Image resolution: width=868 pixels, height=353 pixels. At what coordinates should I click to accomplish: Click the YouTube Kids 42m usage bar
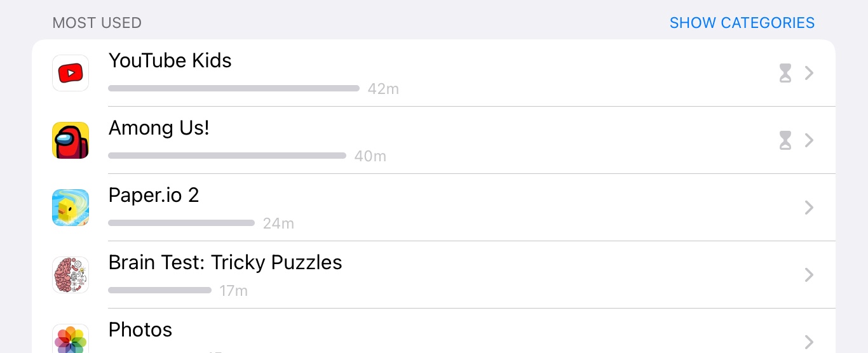pos(233,88)
